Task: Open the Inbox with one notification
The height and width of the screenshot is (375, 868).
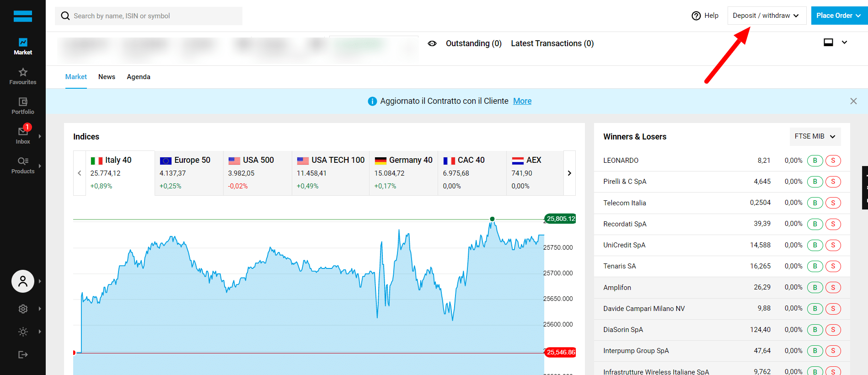Action: tap(23, 136)
